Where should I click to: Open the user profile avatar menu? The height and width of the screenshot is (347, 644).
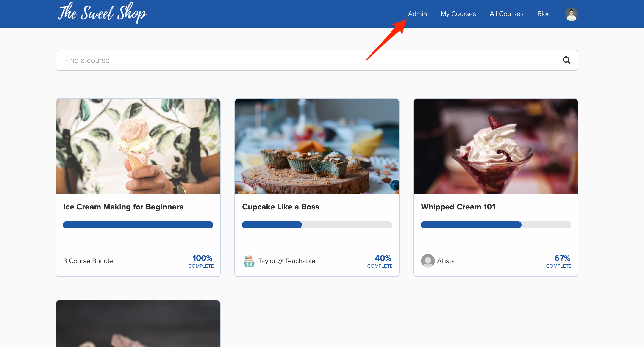click(571, 14)
